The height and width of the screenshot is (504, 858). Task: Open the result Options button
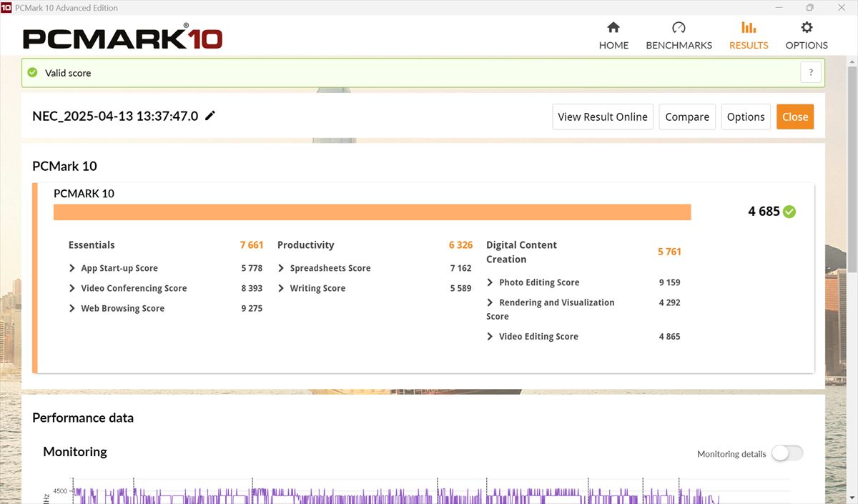coord(746,117)
